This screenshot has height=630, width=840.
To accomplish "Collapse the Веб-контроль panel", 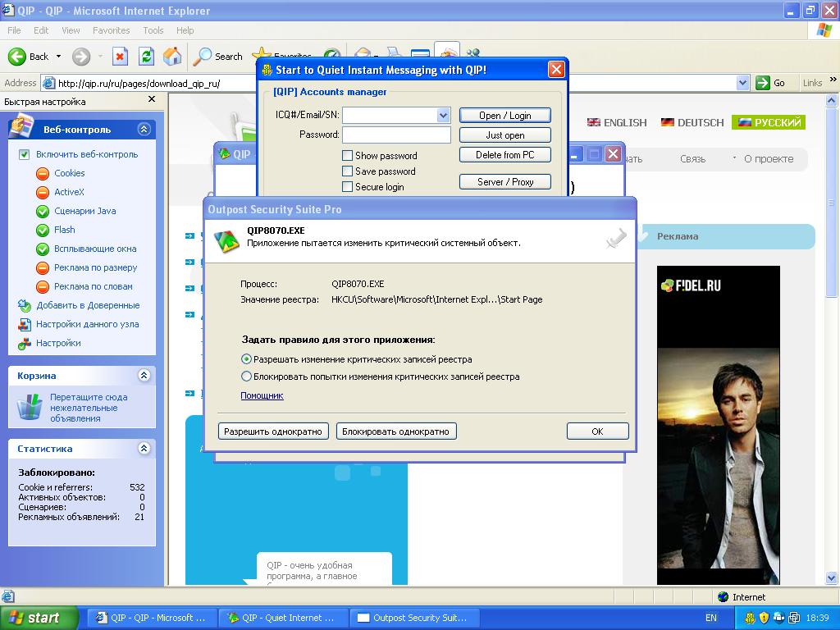I will coord(144,129).
